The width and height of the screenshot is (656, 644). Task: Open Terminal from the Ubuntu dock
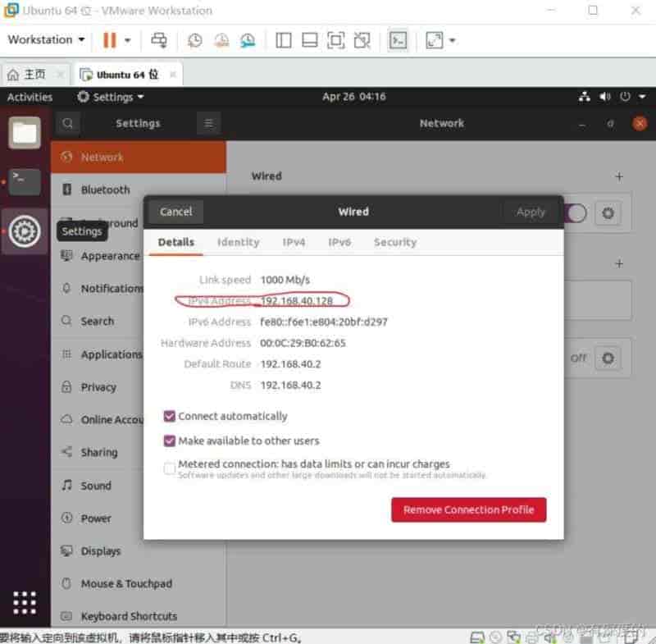click(x=25, y=180)
